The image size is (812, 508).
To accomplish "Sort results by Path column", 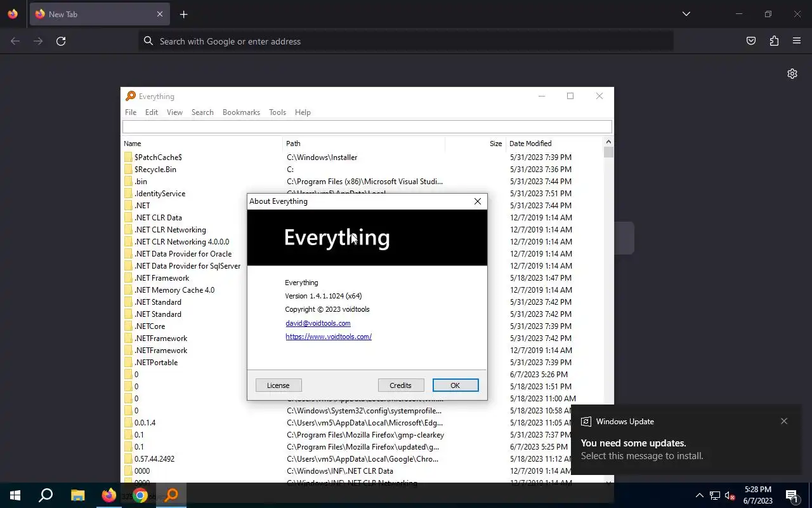I will tap(363, 144).
